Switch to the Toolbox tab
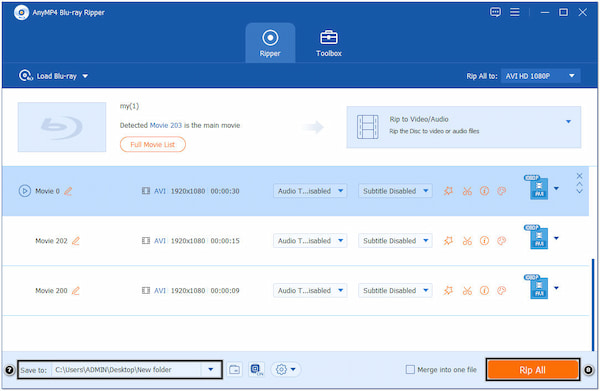600x391 pixels. [x=329, y=43]
